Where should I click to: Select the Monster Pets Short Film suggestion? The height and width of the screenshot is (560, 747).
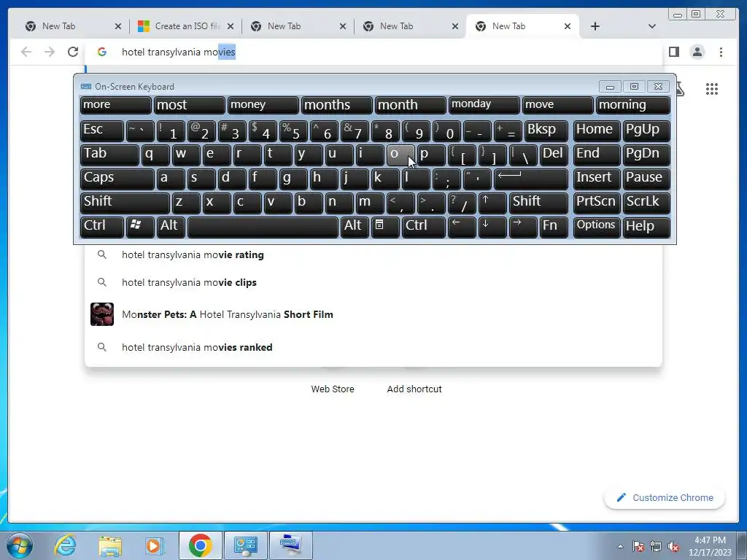[373, 314]
